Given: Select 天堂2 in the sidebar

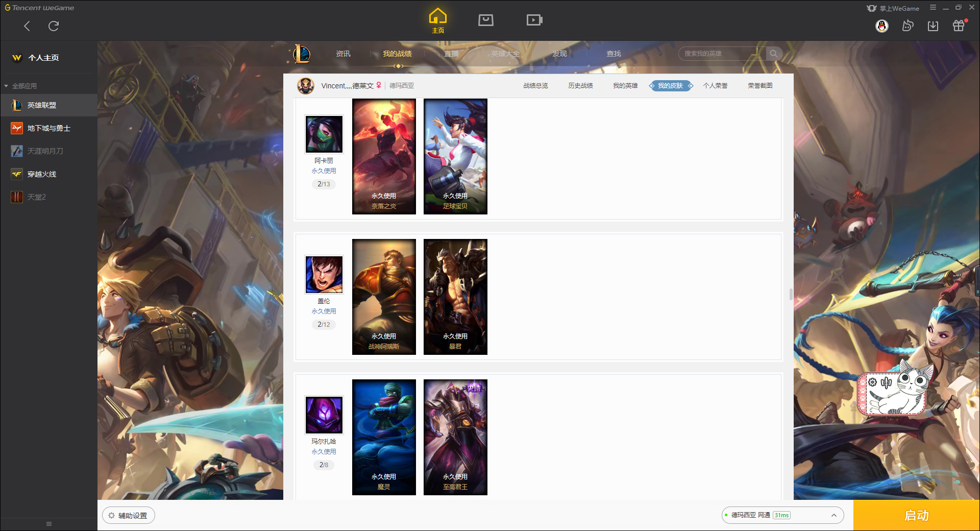Looking at the screenshot, I should pyautogui.click(x=48, y=197).
